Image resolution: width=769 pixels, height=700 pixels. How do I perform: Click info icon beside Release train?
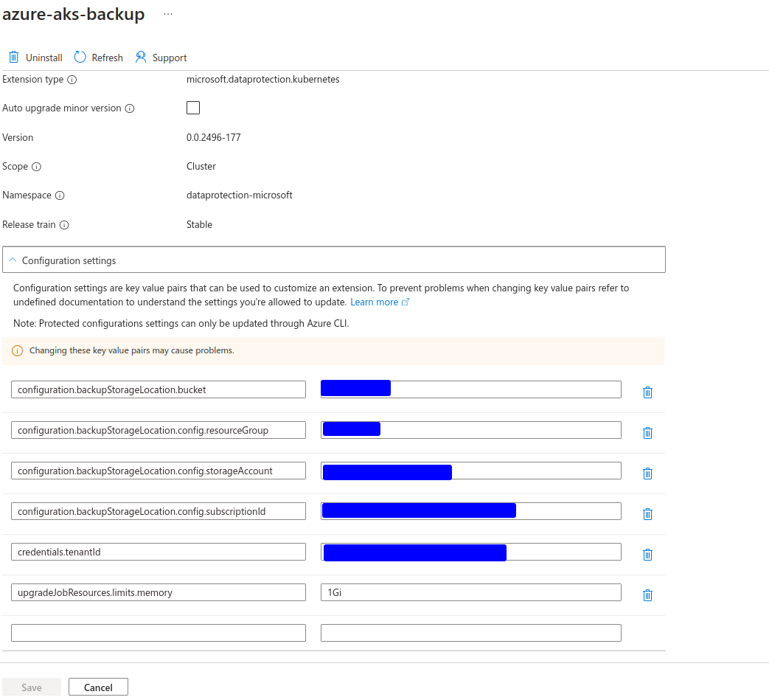click(x=64, y=225)
